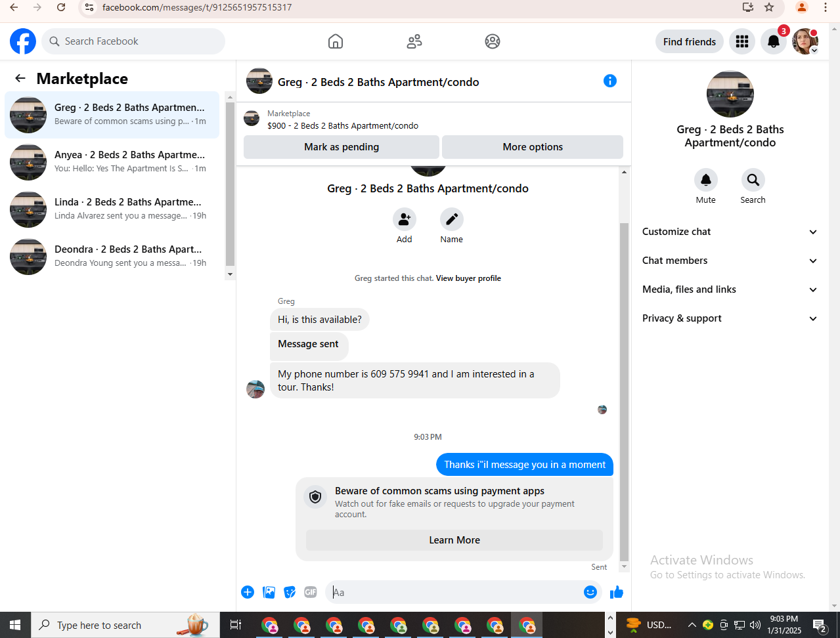The width and height of the screenshot is (840, 638).
Task: Mute the conversation using the bell icon
Action: pyautogui.click(x=706, y=180)
